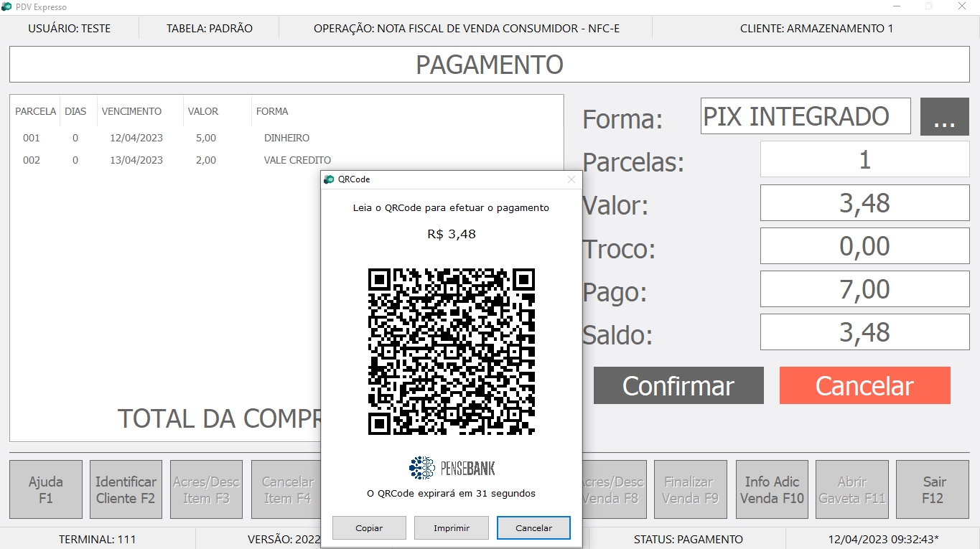
Task: Click the R$ 3,48 amount in QRCode dialog
Action: [x=452, y=234]
